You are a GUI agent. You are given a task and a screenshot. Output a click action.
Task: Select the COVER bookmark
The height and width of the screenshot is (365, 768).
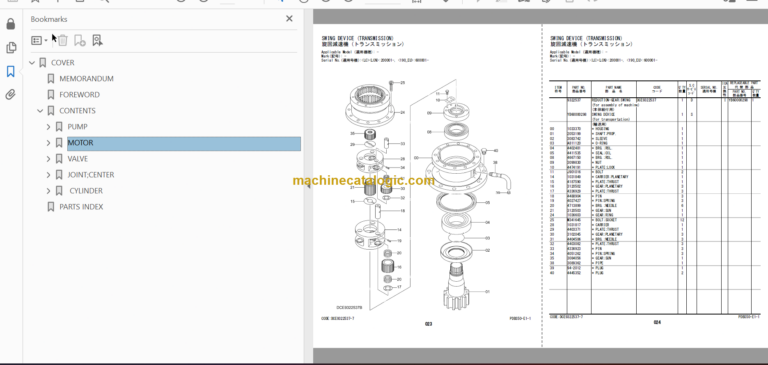pos(63,63)
